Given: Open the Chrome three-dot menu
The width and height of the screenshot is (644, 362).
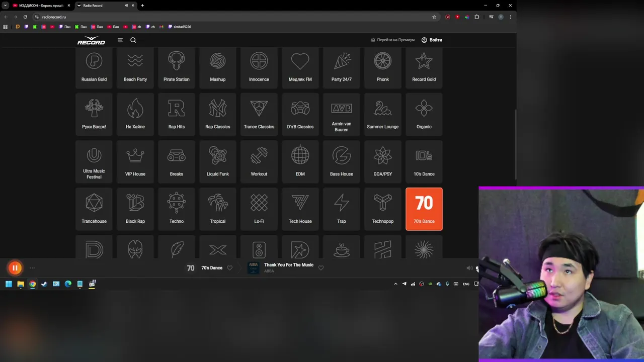Looking at the screenshot, I should 511,17.
